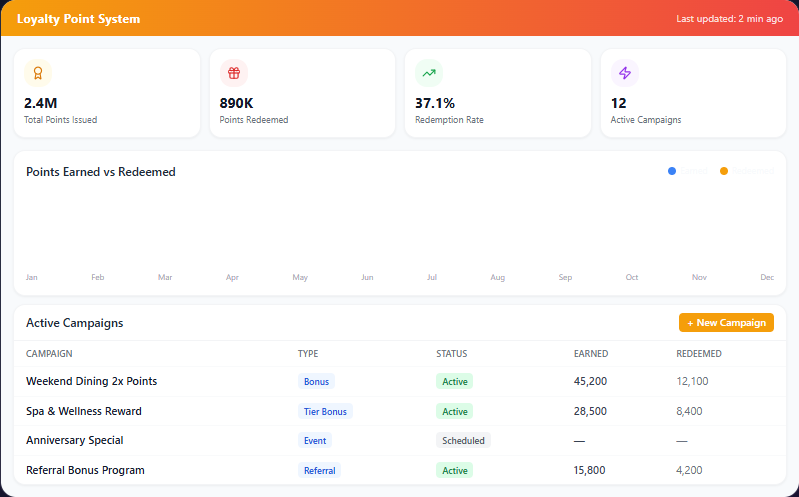The image size is (799, 497).
Task: Select the 4,200 redeemed value
Action: 689,470
